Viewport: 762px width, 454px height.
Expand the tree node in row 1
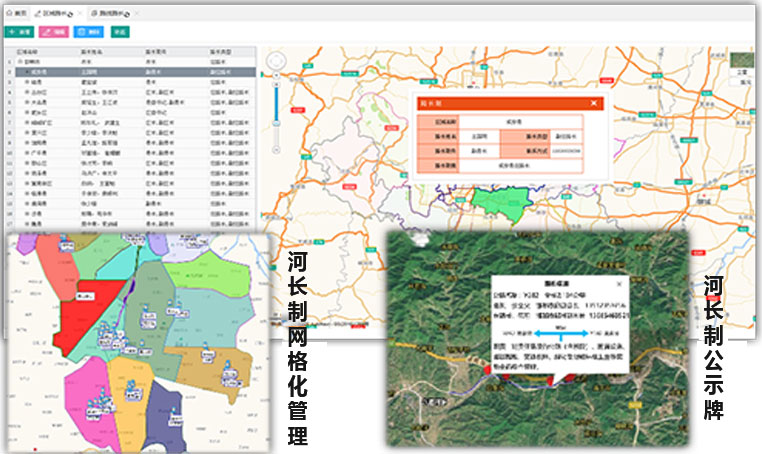coord(20,62)
